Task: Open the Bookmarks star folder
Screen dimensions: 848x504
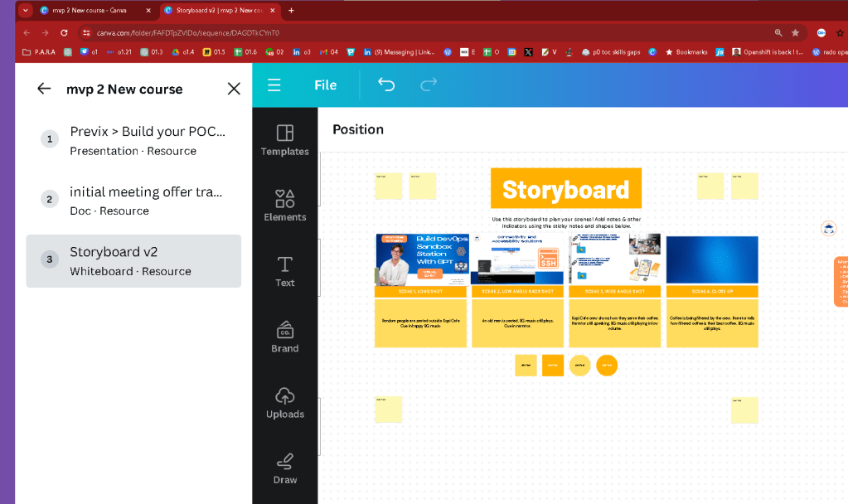Action: pos(686,52)
